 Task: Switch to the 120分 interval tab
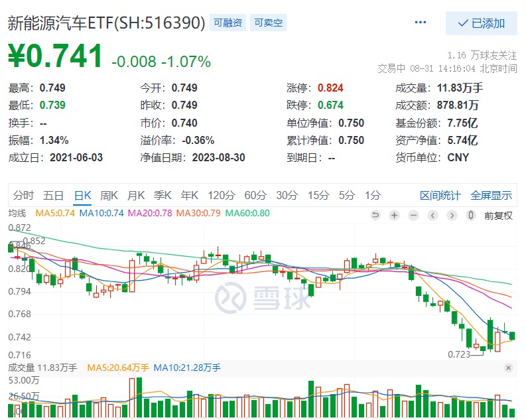222,195
